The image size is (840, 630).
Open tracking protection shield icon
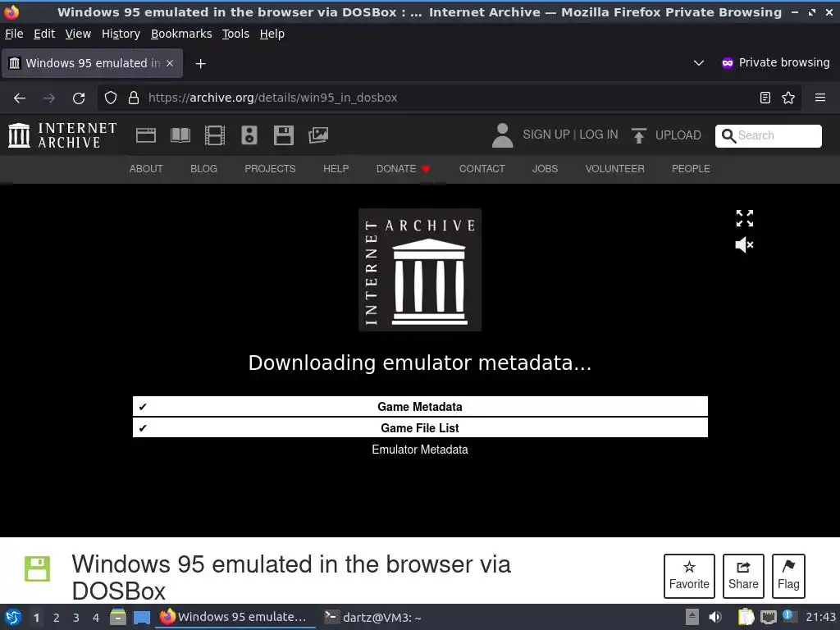[x=111, y=98]
